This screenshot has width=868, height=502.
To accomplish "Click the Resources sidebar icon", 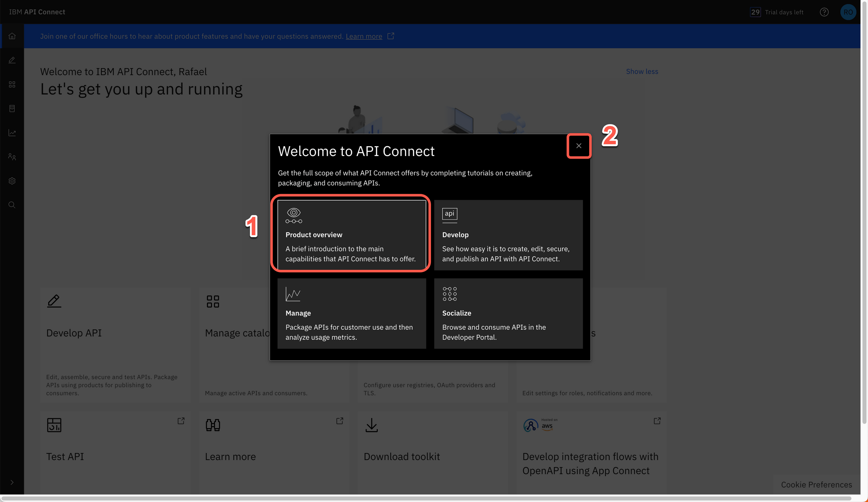I will [12, 109].
